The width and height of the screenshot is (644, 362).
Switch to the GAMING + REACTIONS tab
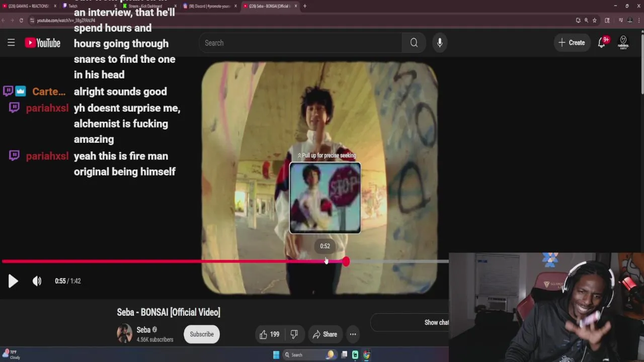29,6
